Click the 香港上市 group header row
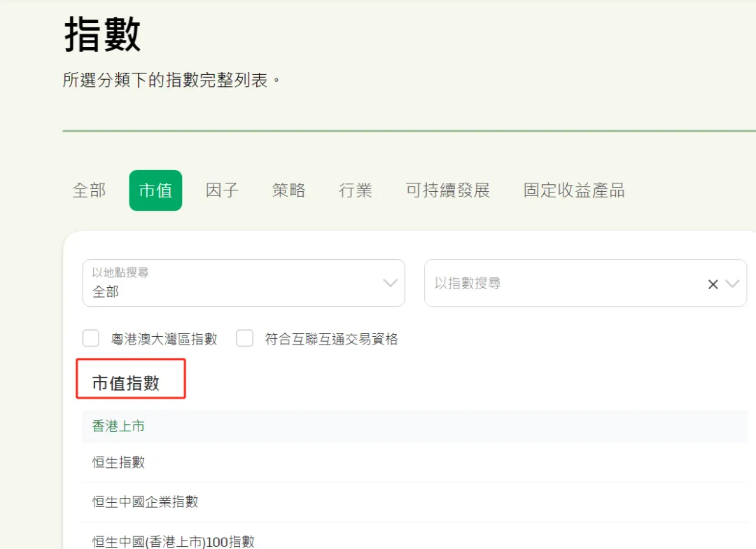 click(x=119, y=426)
